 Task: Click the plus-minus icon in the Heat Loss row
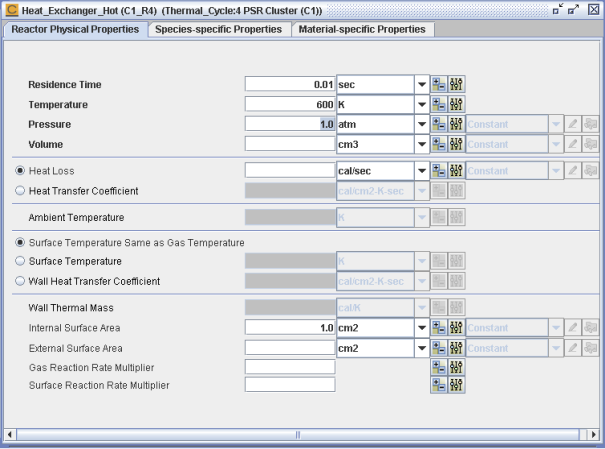pos(439,171)
